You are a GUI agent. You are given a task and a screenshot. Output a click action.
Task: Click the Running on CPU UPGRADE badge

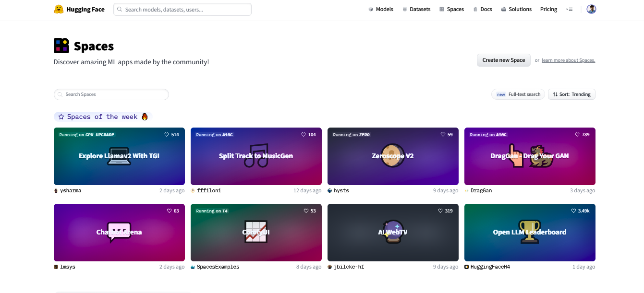click(x=87, y=135)
